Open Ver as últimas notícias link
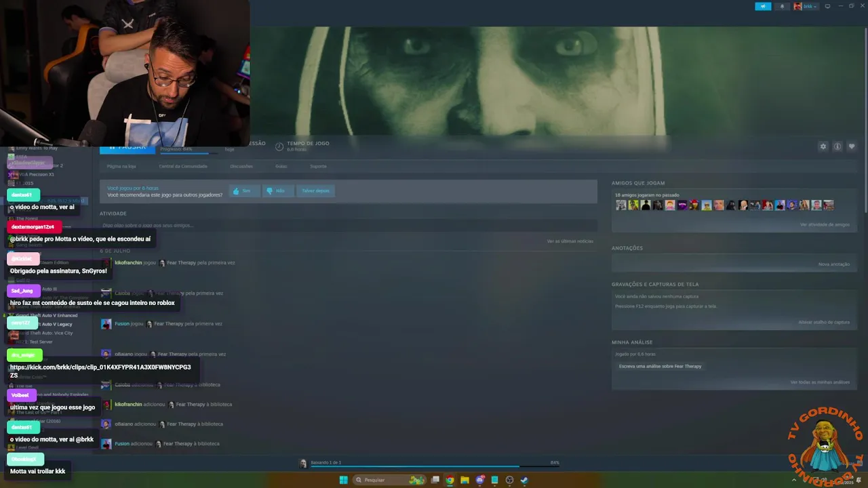868x488 pixels. (570, 241)
